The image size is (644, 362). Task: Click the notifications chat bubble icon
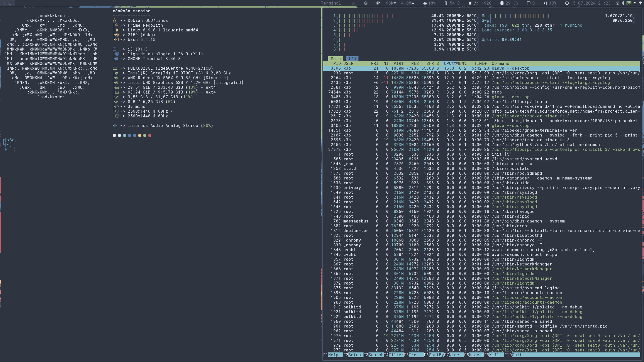(x=529, y=3)
